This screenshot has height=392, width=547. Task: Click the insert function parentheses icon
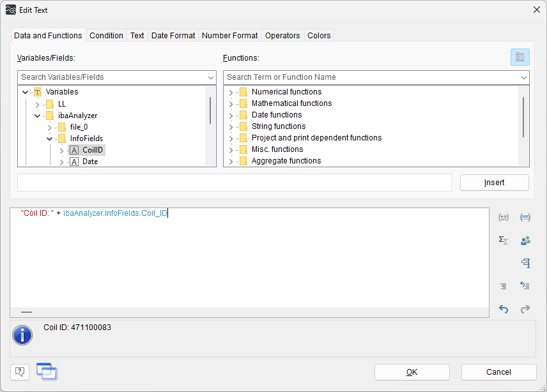coord(525,218)
